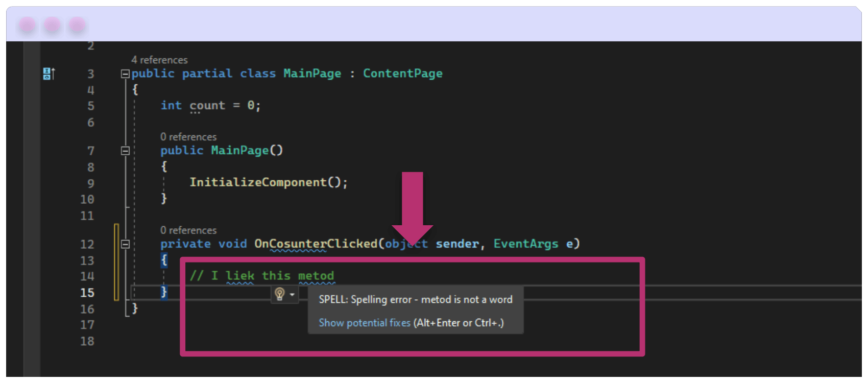Click the inheritance margin icon on line 3
This screenshot has height=382, width=868.
(49, 74)
